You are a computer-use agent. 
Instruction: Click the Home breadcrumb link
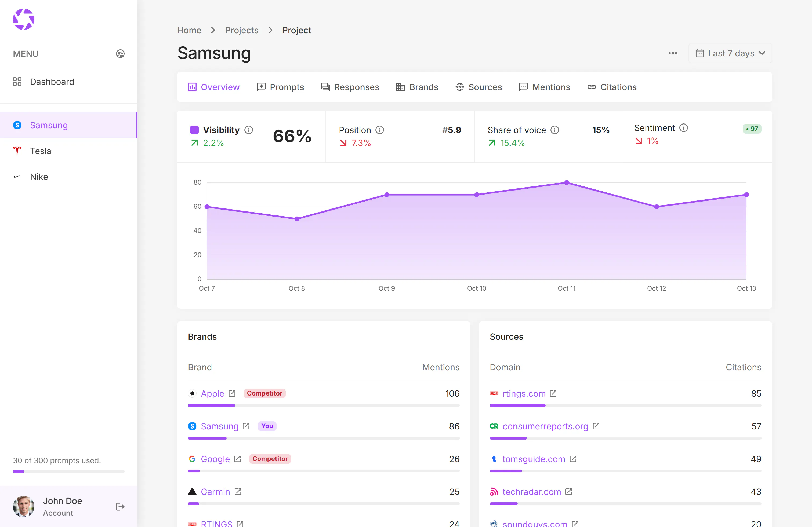189,30
